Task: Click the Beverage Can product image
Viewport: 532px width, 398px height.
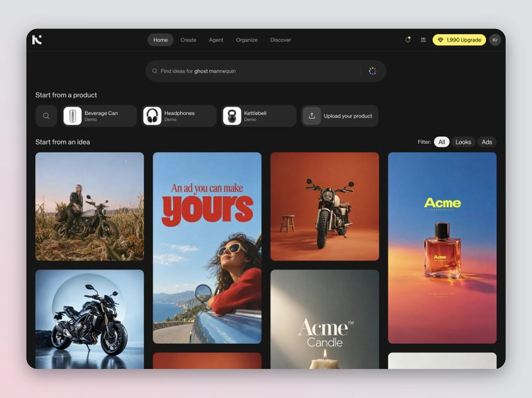Action: (x=72, y=116)
